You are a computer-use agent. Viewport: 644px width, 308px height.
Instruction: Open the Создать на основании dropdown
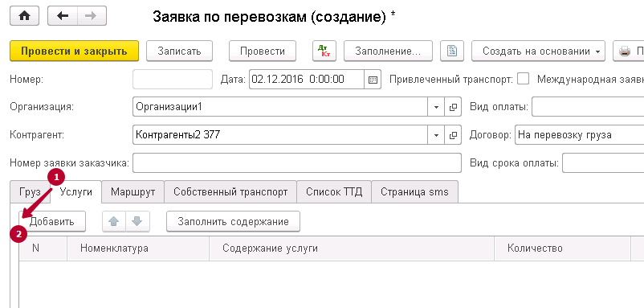(539, 51)
